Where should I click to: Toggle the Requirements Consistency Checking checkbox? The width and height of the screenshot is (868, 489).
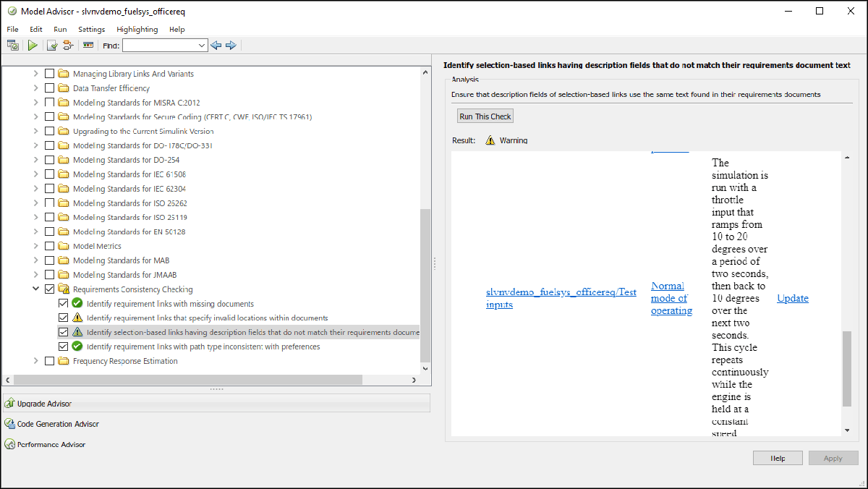click(x=49, y=288)
